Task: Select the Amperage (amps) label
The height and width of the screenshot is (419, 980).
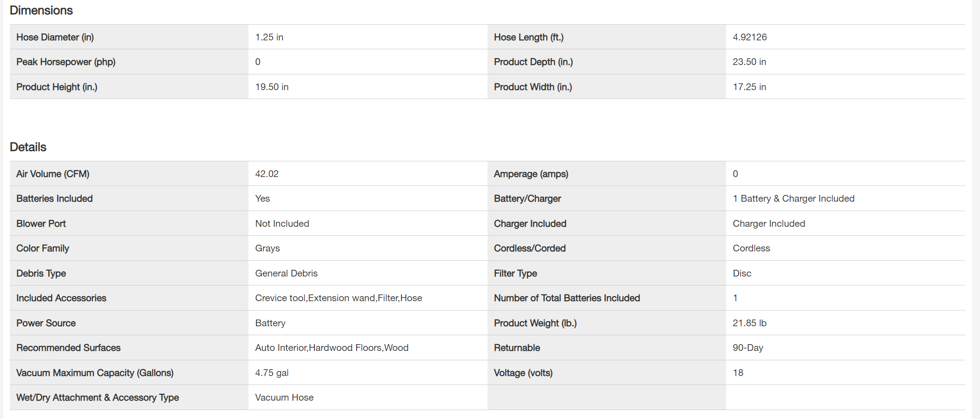Action: coord(531,174)
